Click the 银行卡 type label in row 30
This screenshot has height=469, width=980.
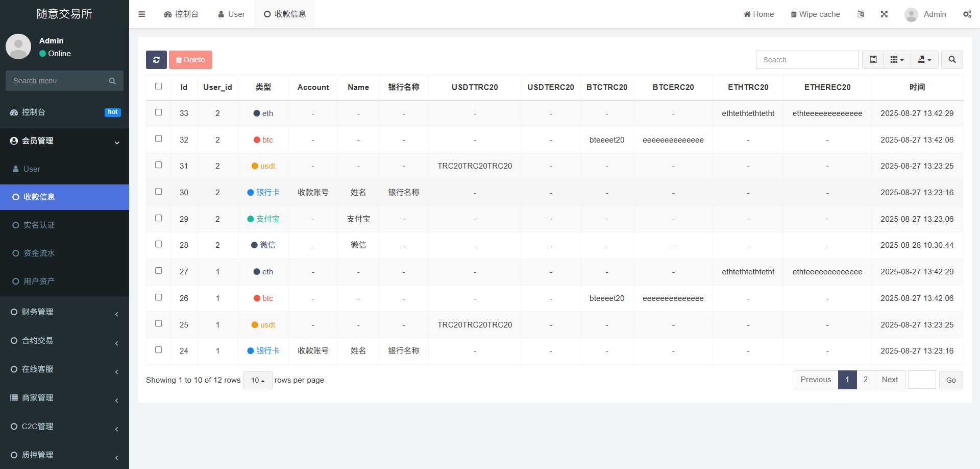267,193
